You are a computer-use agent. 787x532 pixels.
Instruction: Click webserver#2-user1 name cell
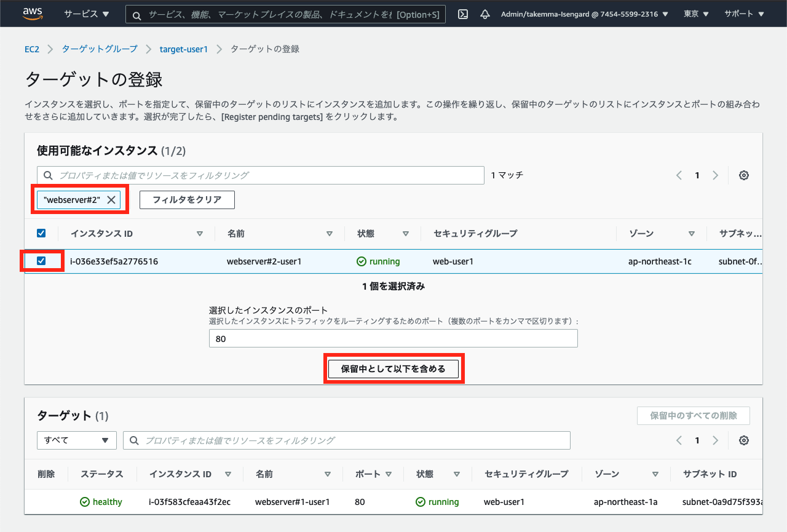pyautogui.click(x=264, y=261)
